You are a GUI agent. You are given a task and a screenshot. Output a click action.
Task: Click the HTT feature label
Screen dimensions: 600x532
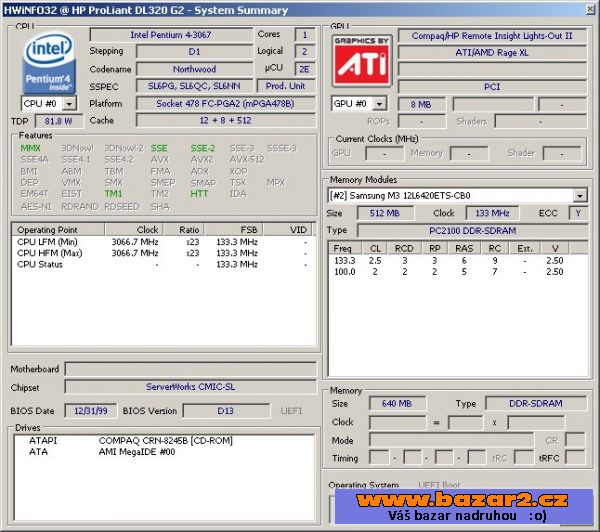click(199, 194)
